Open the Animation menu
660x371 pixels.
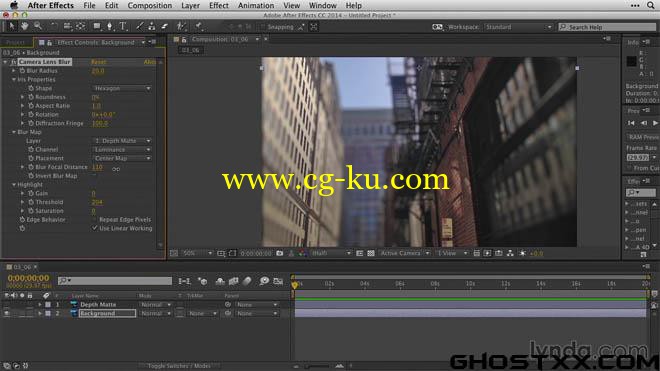[256, 5]
